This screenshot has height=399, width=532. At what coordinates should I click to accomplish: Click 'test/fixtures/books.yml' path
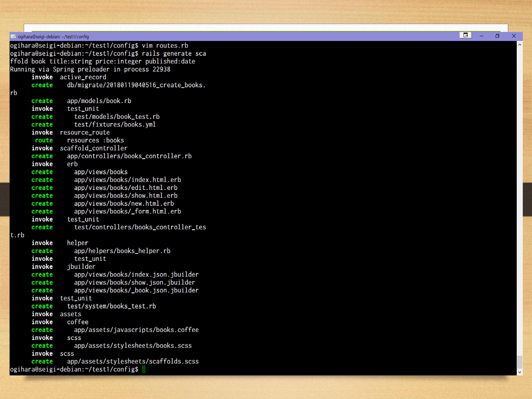[115, 125]
